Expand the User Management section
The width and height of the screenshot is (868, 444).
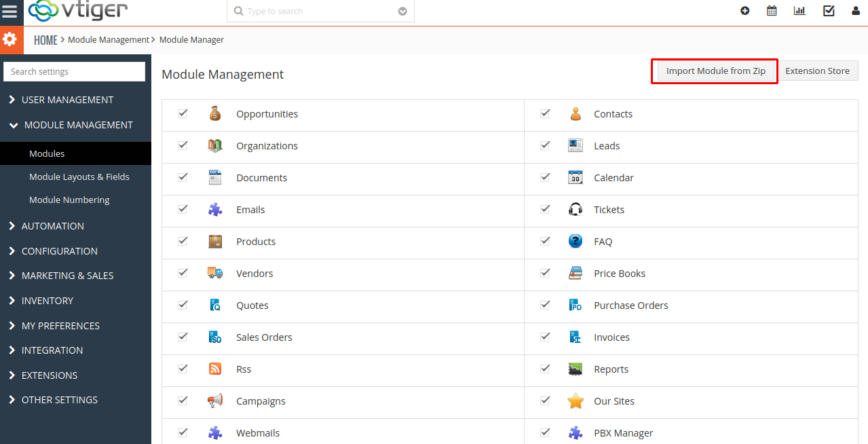(67, 100)
